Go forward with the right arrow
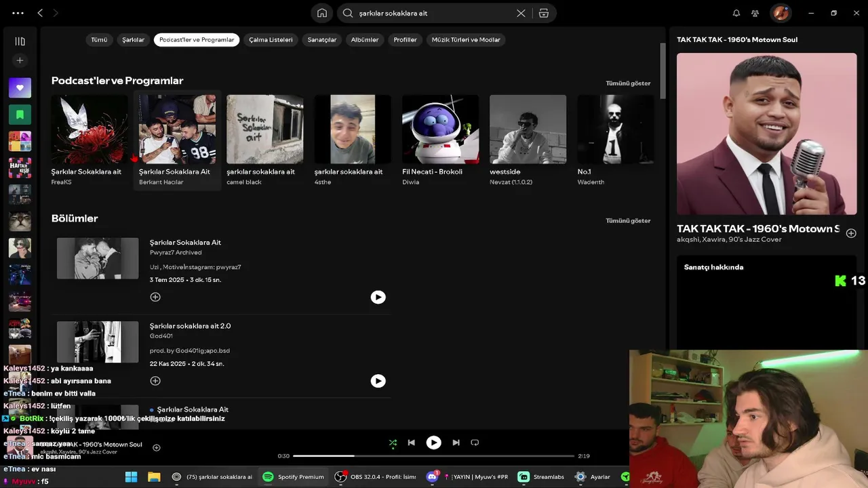 (x=56, y=13)
